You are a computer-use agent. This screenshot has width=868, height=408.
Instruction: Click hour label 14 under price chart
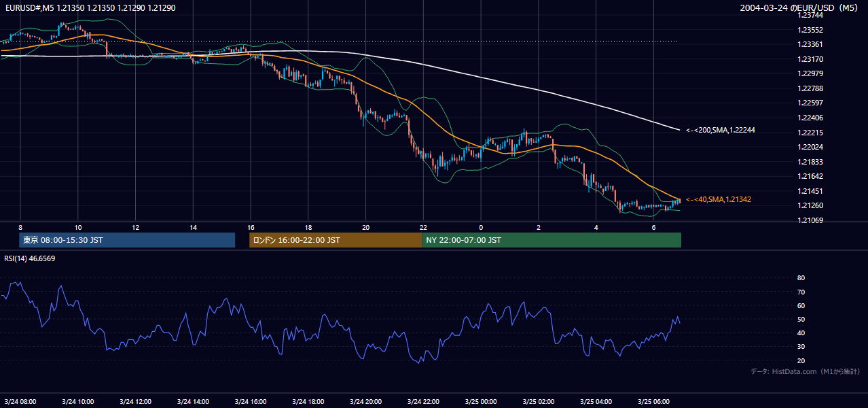click(193, 227)
